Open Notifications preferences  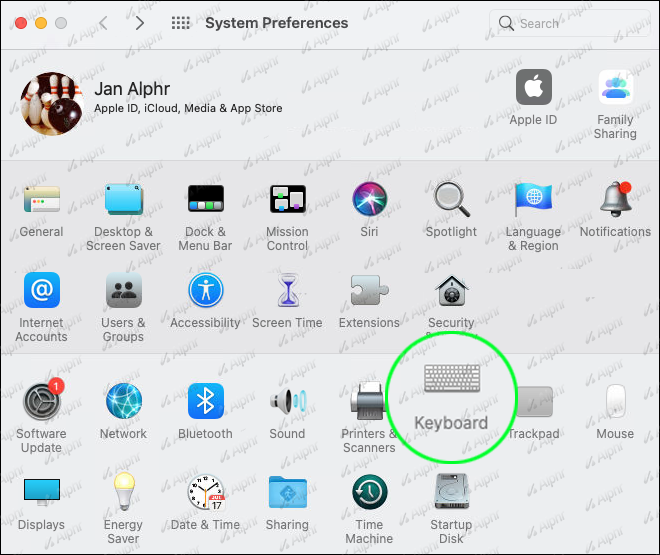[615, 199]
